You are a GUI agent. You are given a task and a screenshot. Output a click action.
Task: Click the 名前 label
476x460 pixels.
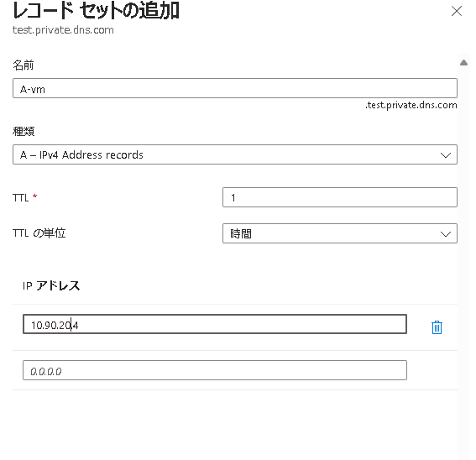coord(23,65)
